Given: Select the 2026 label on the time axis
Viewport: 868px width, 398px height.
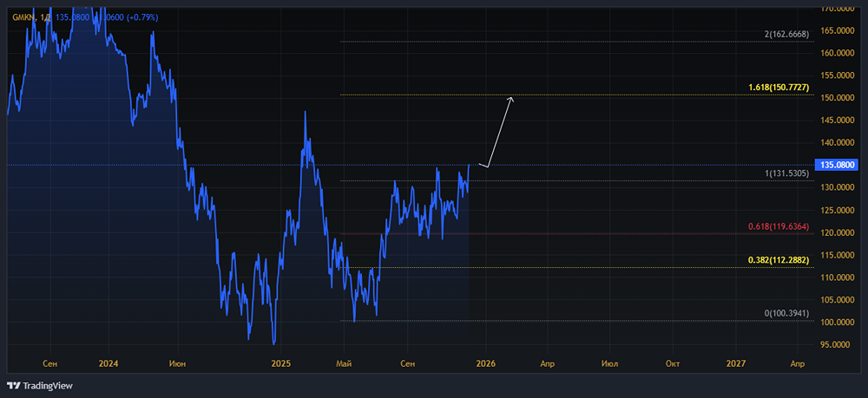Looking at the screenshot, I should (485, 364).
